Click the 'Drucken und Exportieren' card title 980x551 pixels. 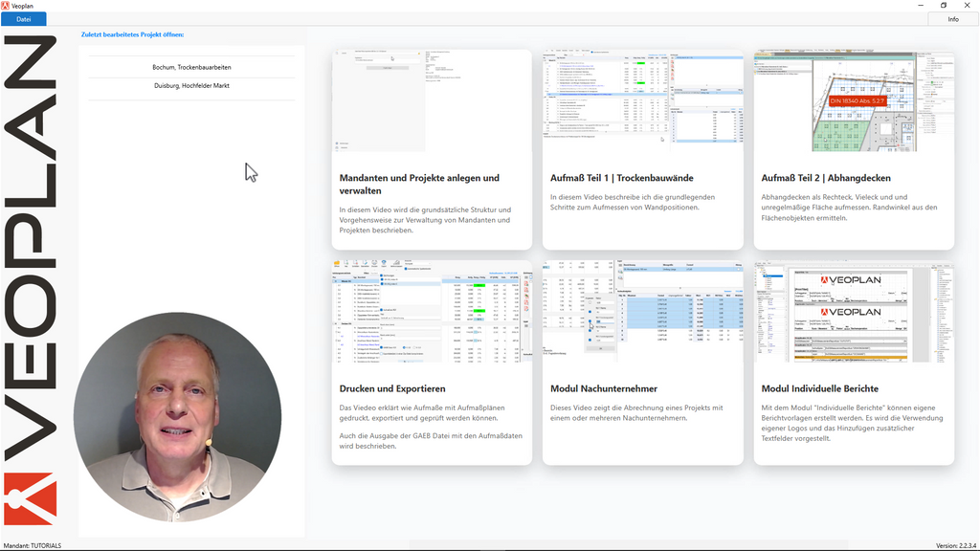(x=392, y=388)
